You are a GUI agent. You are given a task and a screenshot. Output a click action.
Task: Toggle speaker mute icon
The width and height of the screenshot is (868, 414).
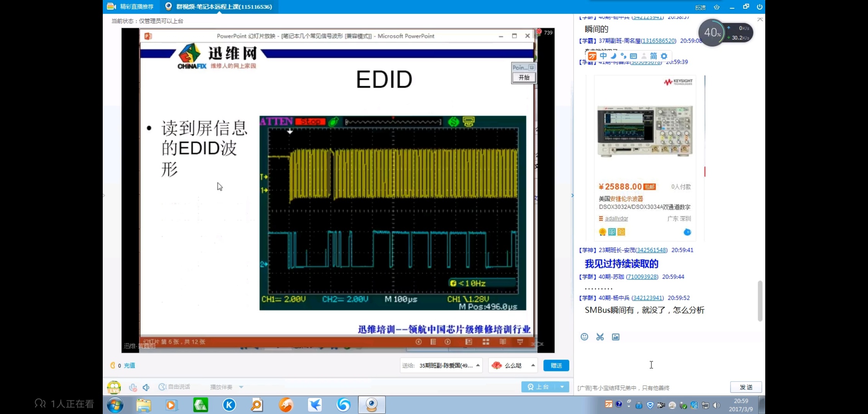pyautogui.click(x=146, y=387)
